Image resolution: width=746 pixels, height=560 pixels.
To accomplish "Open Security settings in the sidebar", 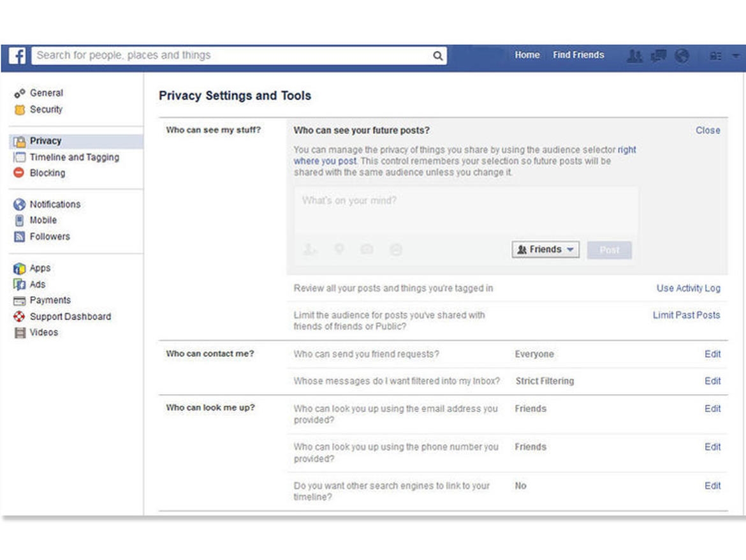I will coord(46,109).
